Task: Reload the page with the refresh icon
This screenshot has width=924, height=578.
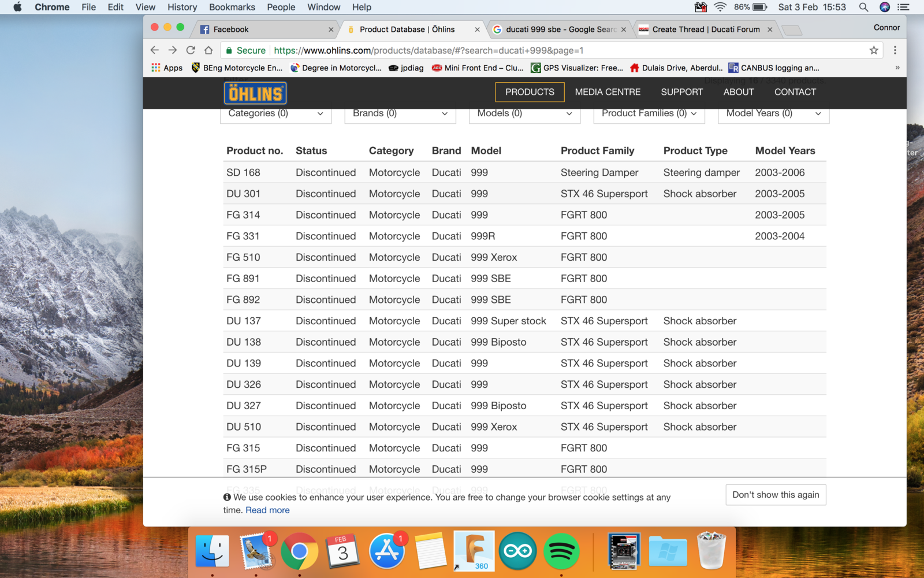Action: [x=191, y=50]
